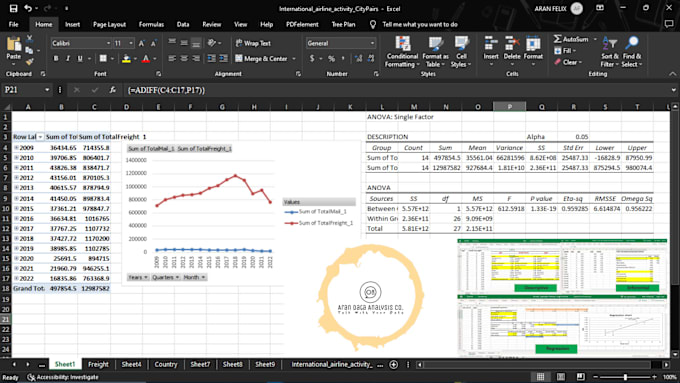
Task: Open the Data ribbon tab
Action: (x=183, y=24)
